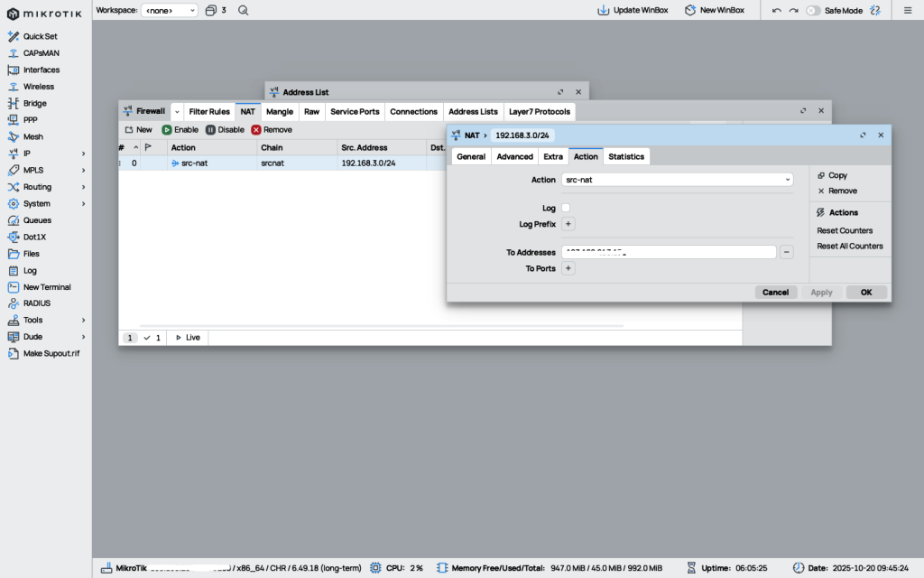Click Reset All Counters
The width and height of the screenshot is (924, 578).
[850, 246]
